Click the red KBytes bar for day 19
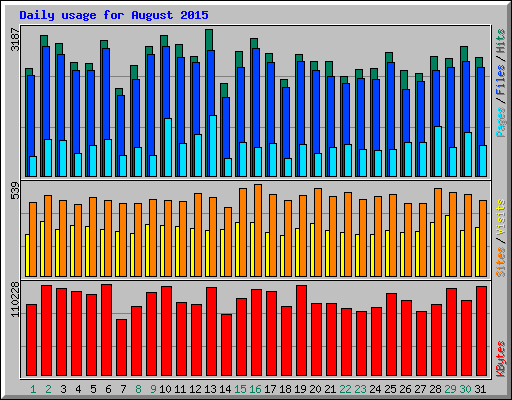The height and width of the screenshot is (400, 512). point(302,330)
